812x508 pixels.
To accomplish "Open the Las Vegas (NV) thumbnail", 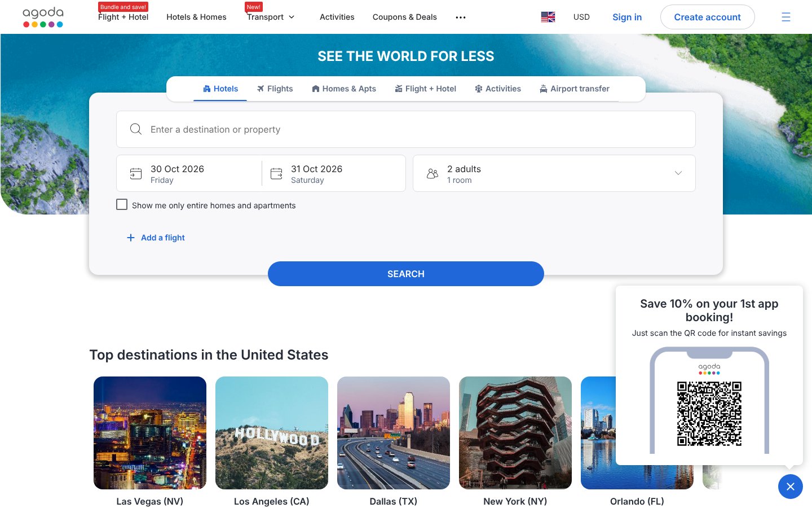I will (x=150, y=433).
